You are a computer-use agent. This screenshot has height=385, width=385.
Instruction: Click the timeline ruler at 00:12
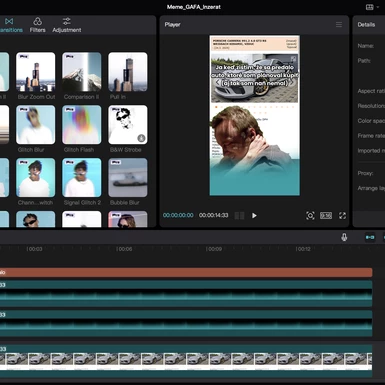303,249
